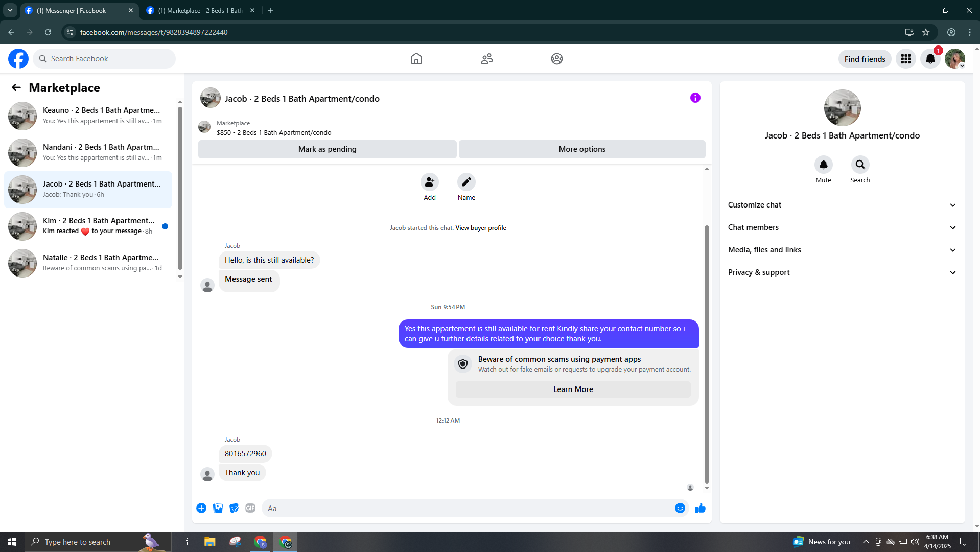Open the emoji picker in composer
Image resolution: width=980 pixels, height=552 pixels.
(680, 508)
